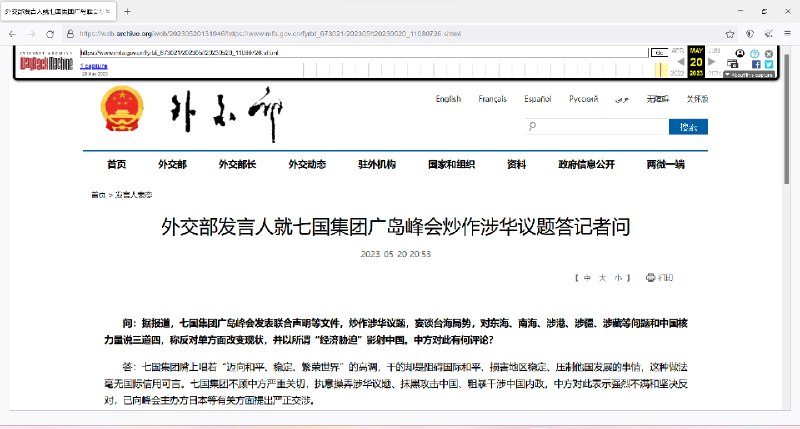The width and height of the screenshot is (800, 429).
Task: Set font size to 小 small
Action: click(x=618, y=278)
